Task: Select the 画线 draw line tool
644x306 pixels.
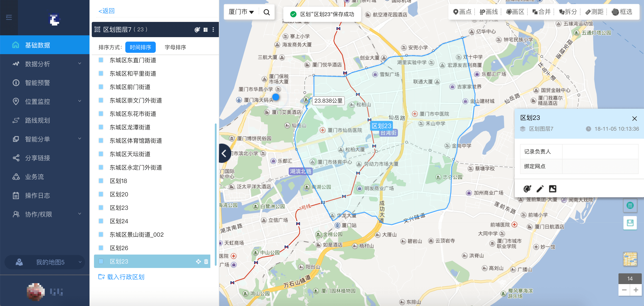Action: pyautogui.click(x=489, y=12)
